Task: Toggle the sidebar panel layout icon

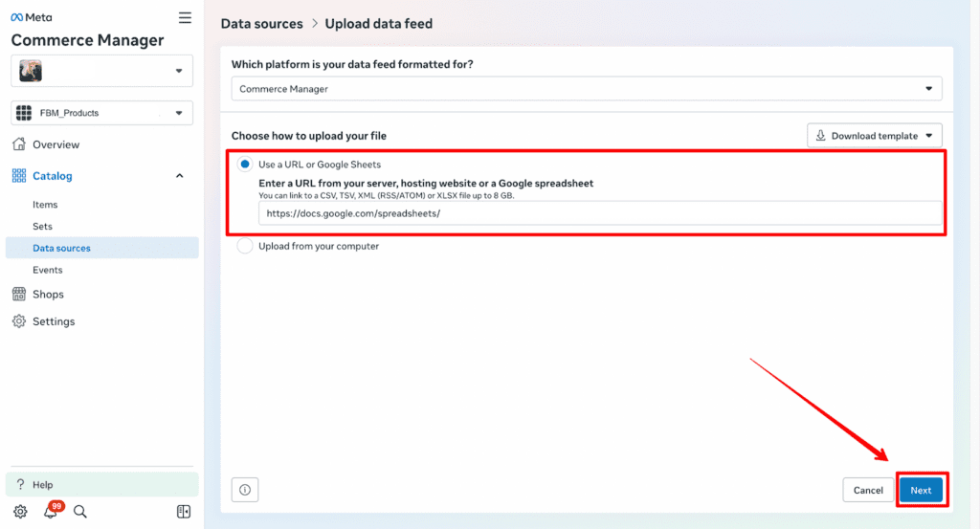Action: [184, 512]
